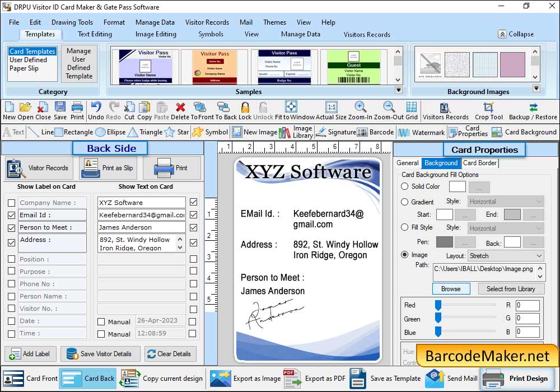Click the Cut scissors icon
Image resolution: width=560 pixels, height=392 pixels.
point(129,107)
